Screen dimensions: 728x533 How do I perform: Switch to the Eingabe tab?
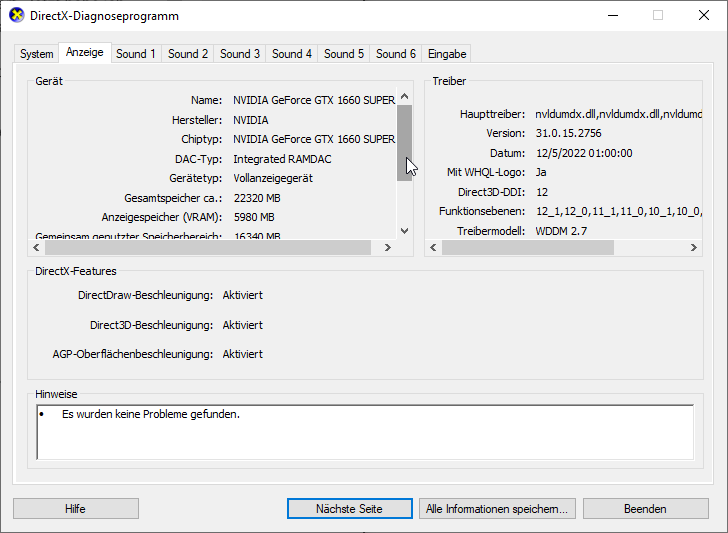point(447,54)
